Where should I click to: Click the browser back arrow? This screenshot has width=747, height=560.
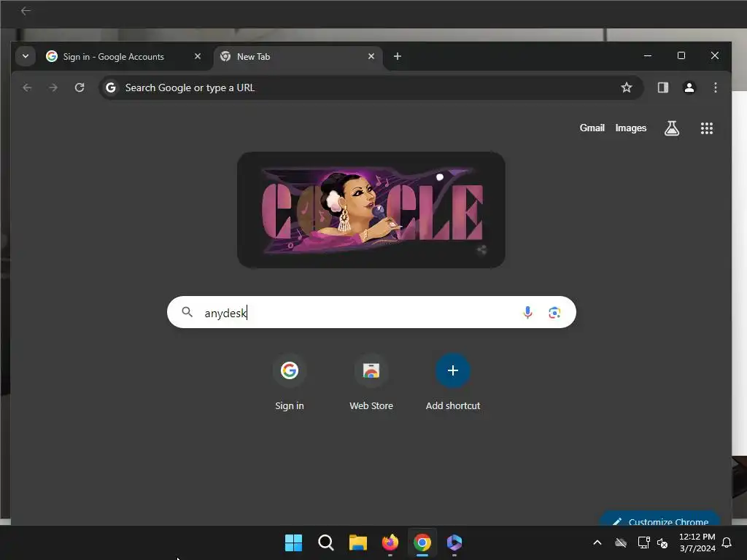click(x=27, y=87)
